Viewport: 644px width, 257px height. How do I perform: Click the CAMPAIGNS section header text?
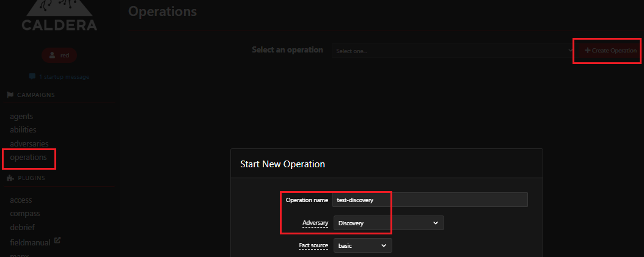[x=35, y=95]
